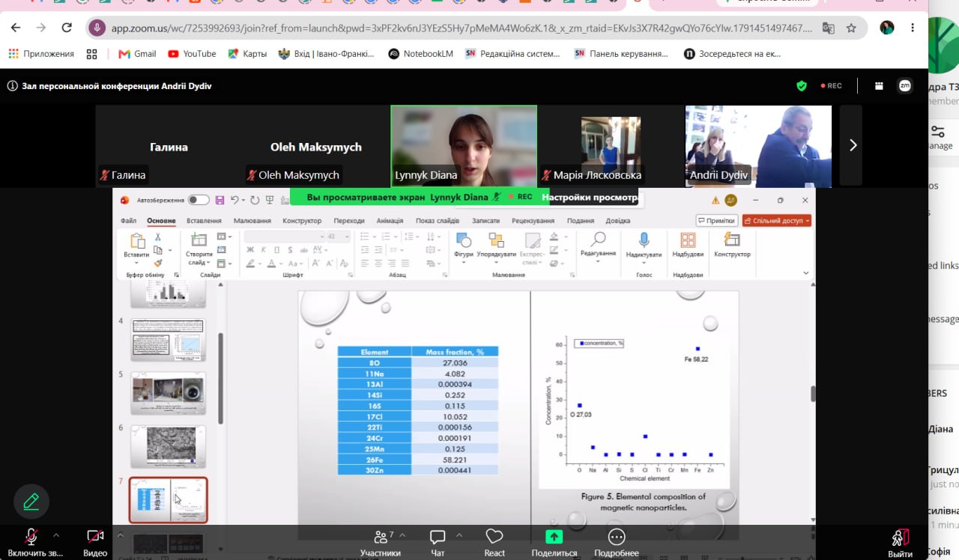
Task: Open the Вставлення ribbon tab
Action: coord(204,221)
